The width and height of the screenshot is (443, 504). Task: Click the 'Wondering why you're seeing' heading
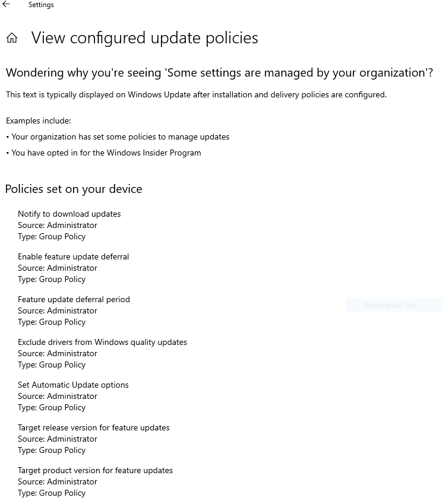[219, 73]
